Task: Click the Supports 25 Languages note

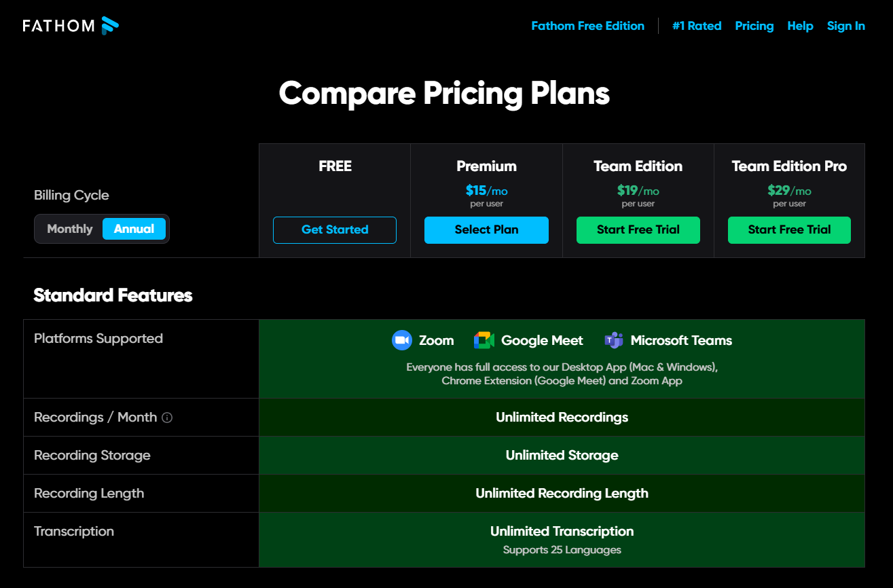Action: (x=562, y=549)
